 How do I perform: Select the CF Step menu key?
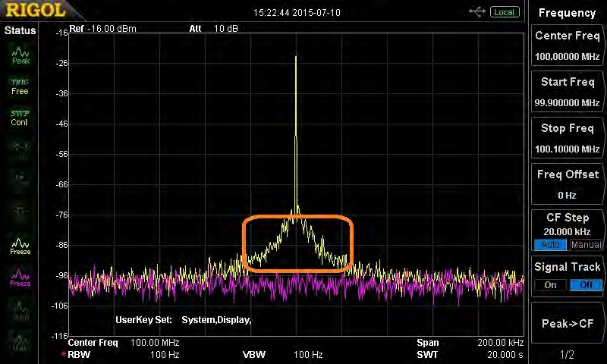pos(567,231)
